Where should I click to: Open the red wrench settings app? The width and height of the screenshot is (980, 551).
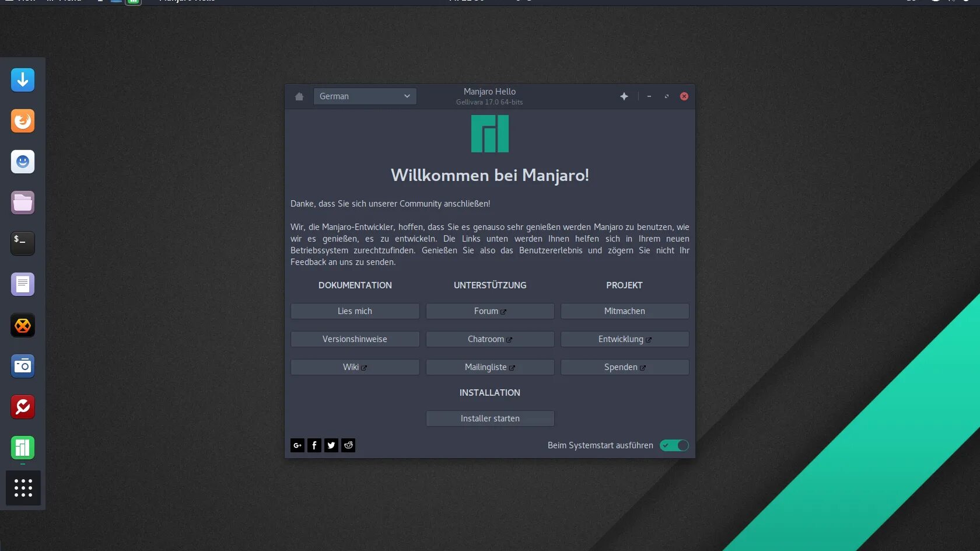23,407
